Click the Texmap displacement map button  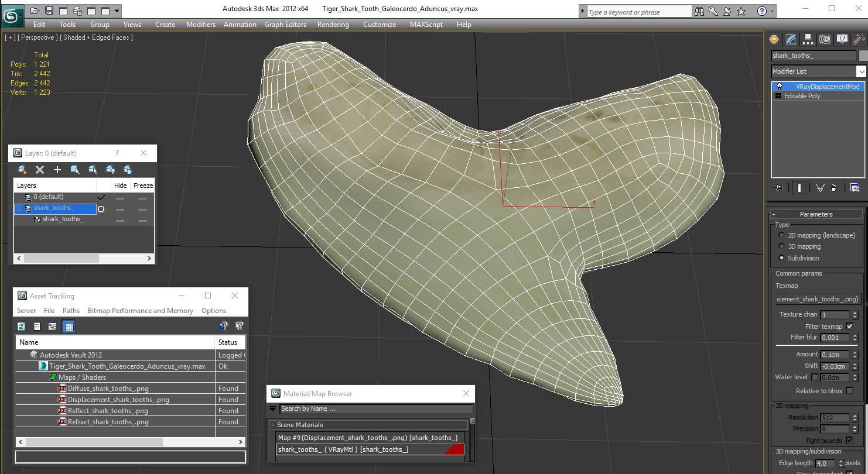click(818, 299)
